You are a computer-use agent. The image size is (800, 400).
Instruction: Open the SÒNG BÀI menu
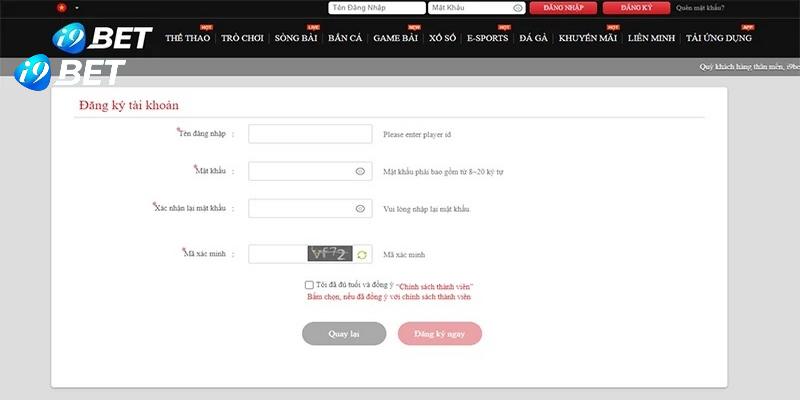(296, 38)
